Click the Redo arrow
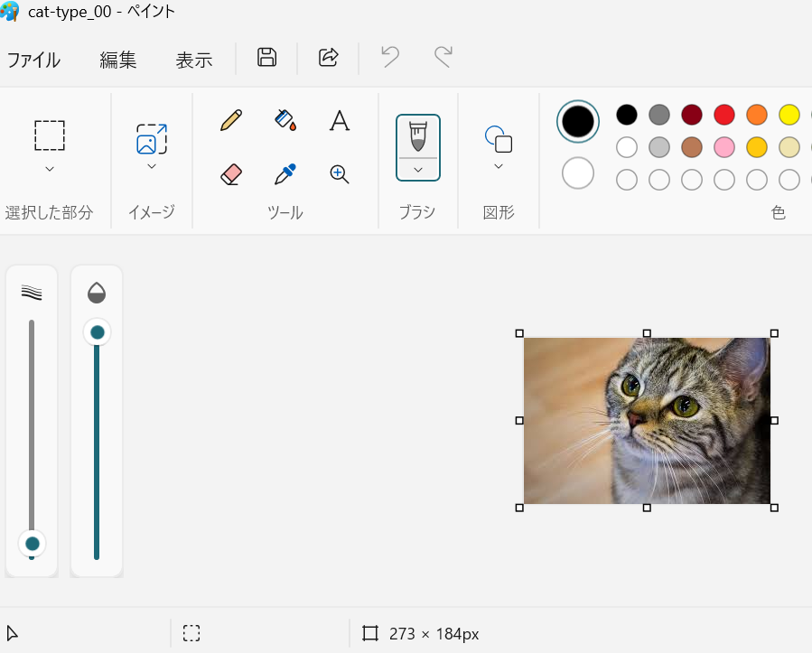 (443, 57)
